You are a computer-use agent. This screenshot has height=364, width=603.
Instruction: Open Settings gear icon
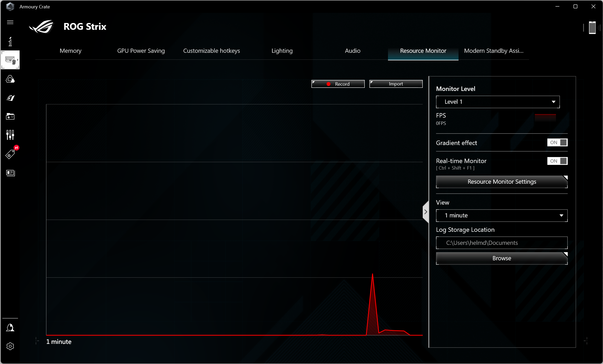[x=10, y=346]
